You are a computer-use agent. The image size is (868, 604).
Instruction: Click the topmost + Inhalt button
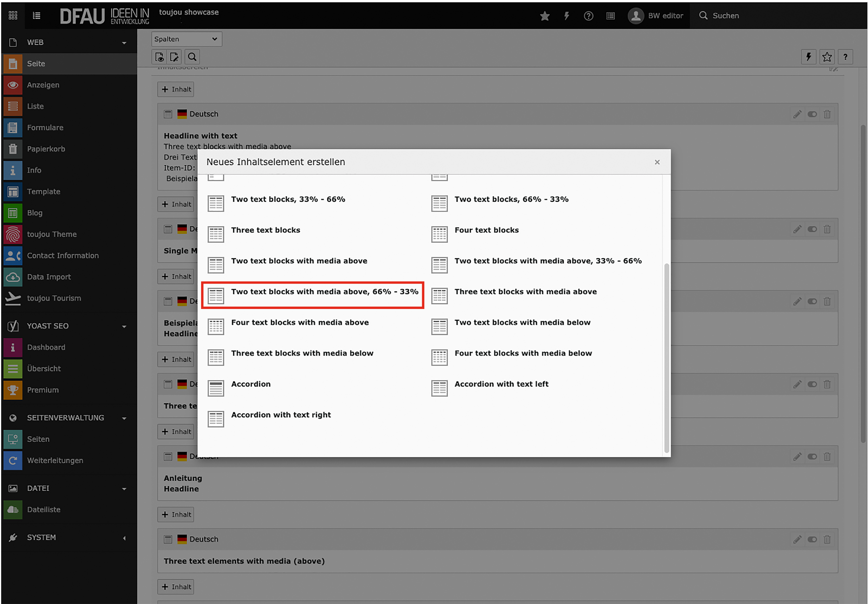tap(176, 89)
